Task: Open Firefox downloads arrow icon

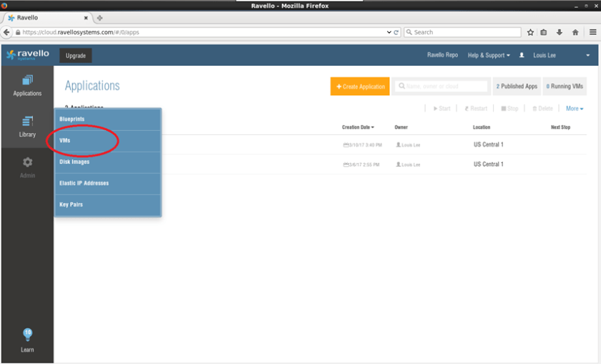Action: [x=560, y=32]
